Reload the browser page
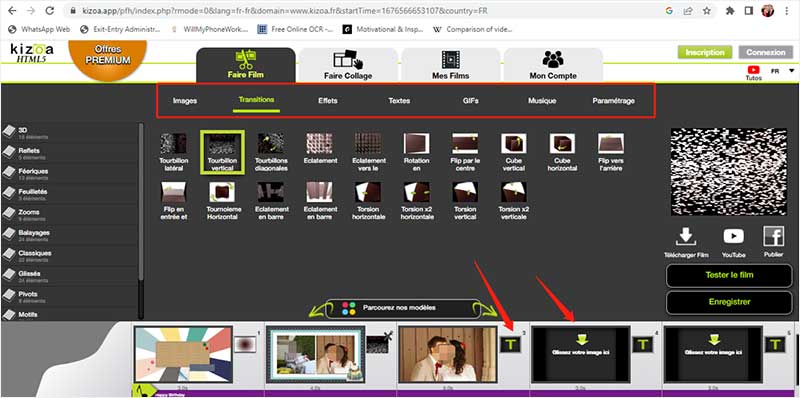Screen dimensions: 800x398 point(49,10)
